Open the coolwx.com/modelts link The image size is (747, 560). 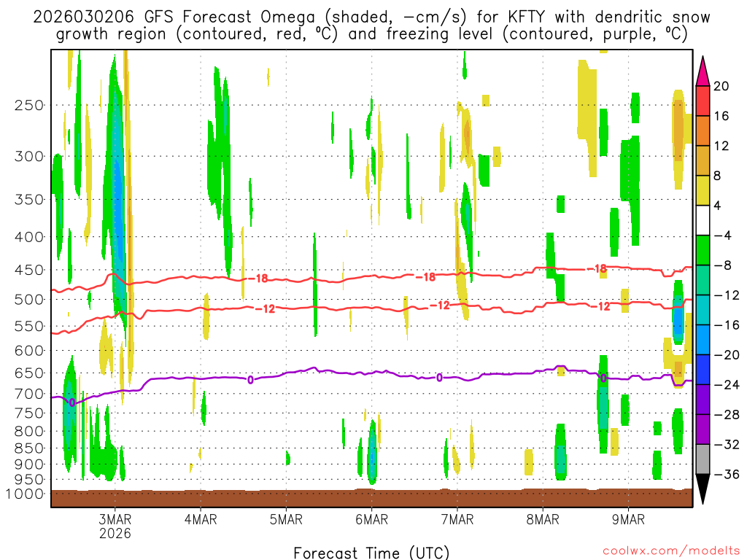point(671,551)
